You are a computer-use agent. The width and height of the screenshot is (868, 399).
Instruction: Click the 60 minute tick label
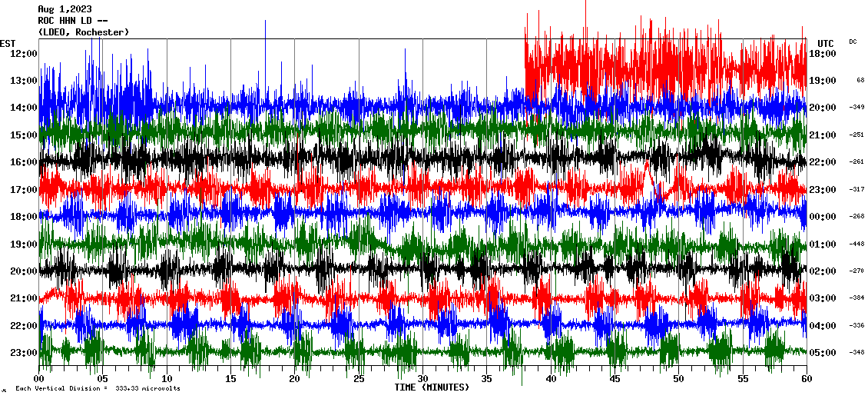[x=806, y=379]
